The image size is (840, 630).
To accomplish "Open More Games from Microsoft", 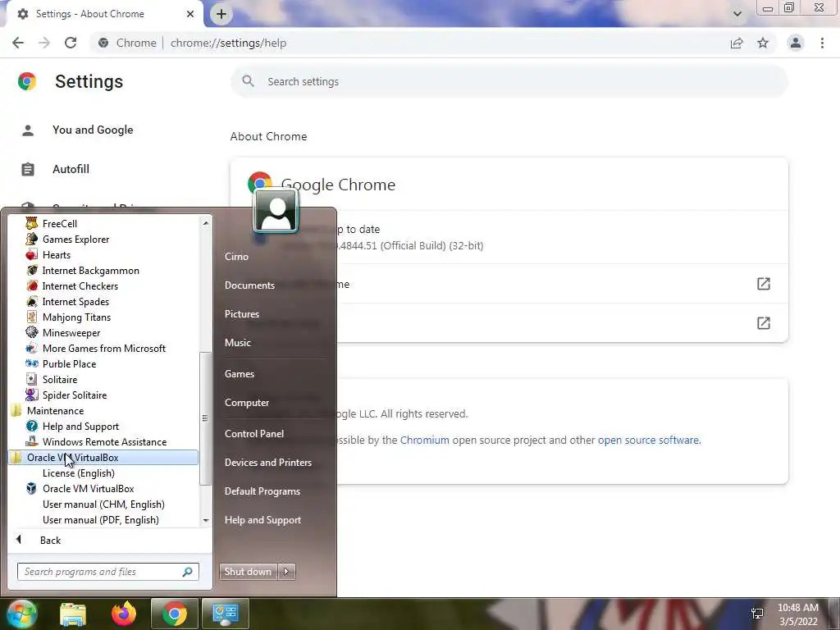I will [x=104, y=348].
